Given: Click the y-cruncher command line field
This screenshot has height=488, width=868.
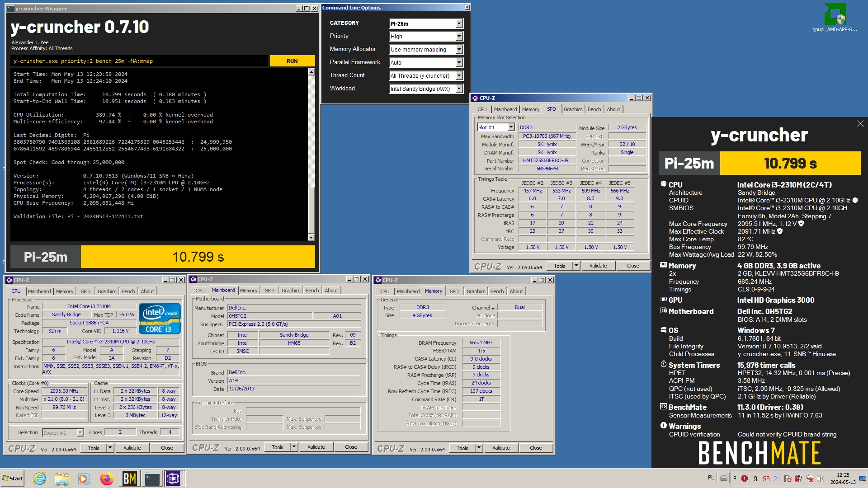Looking at the screenshot, I should tap(139, 61).
